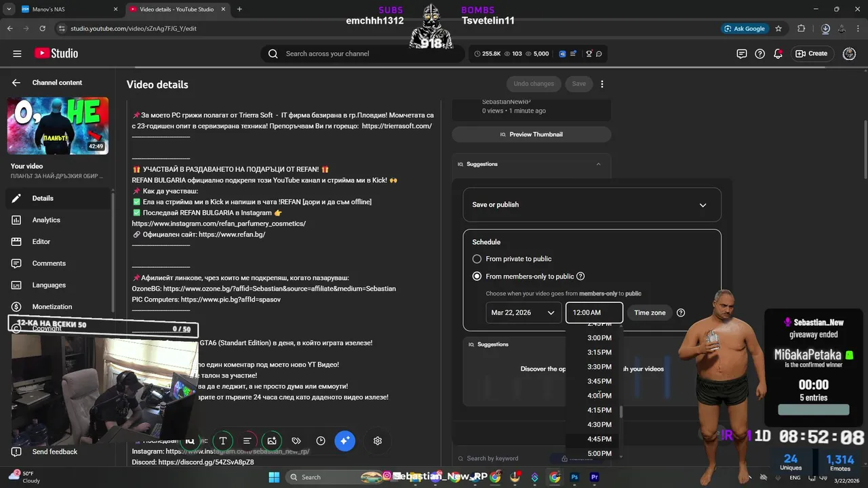
Task: Open the Windows Start menu
Action: (x=273, y=477)
